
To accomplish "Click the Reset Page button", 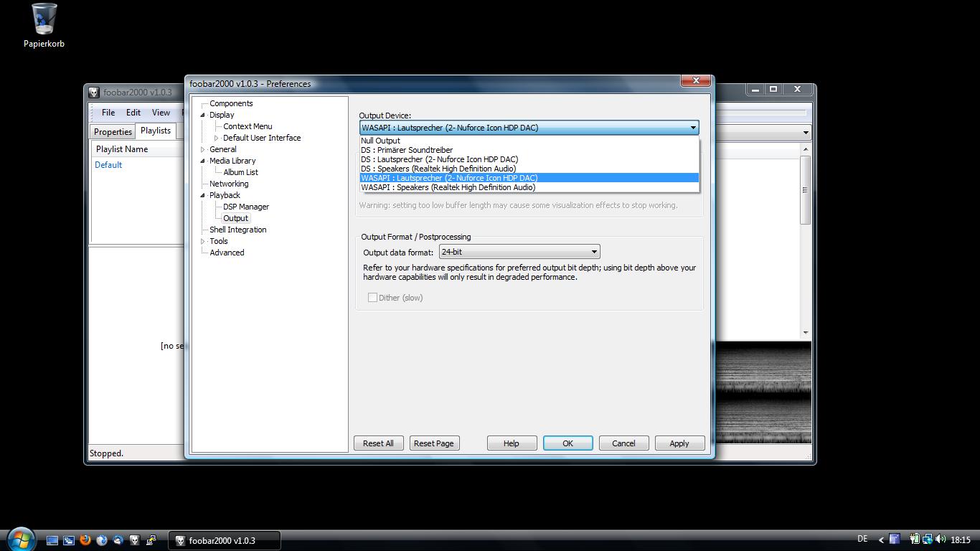I will pyautogui.click(x=434, y=443).
